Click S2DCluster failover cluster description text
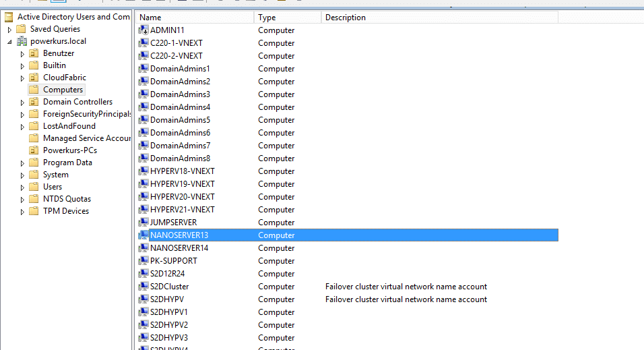 click(406, 286)
